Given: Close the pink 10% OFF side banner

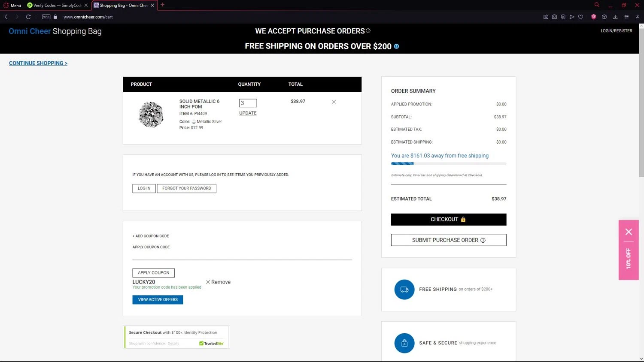Looking at the screenshot, I should coord(629,232).
